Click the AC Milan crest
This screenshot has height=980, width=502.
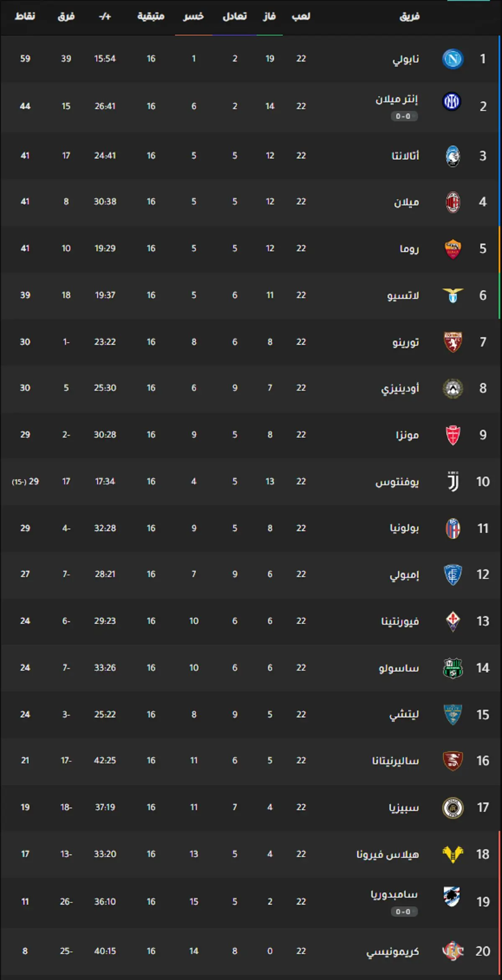click(453, 202)
